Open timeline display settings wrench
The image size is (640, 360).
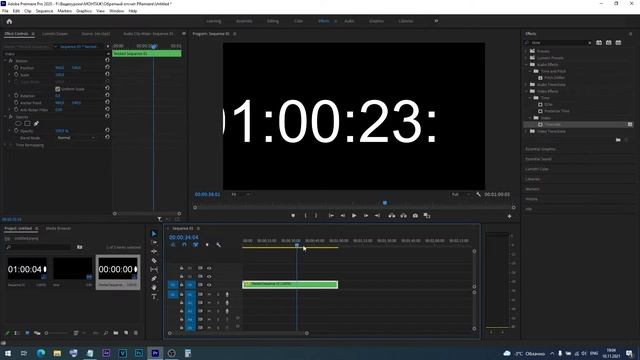coord(218,244)
